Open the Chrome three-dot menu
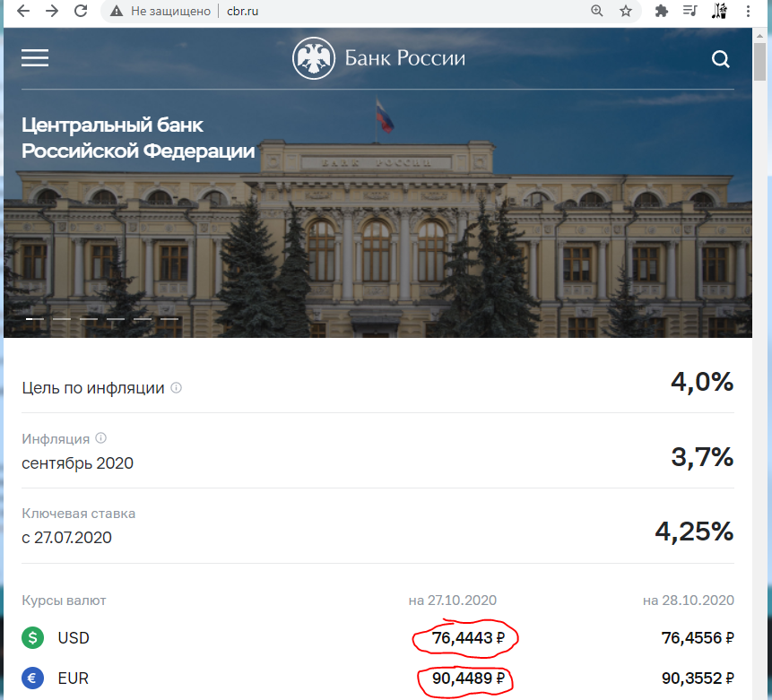The image size is (772, 700). (748, 11)
